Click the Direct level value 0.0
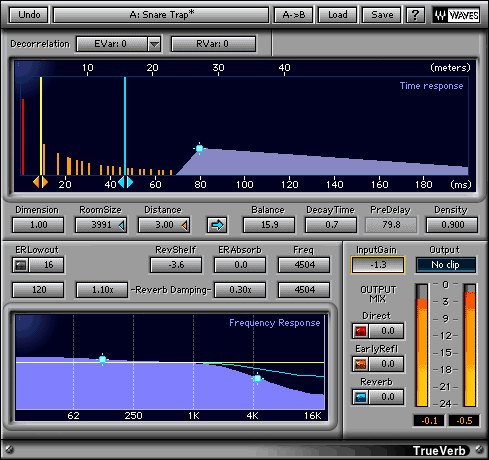Screen dimensions: 489x460 click(x=387, y=331)
